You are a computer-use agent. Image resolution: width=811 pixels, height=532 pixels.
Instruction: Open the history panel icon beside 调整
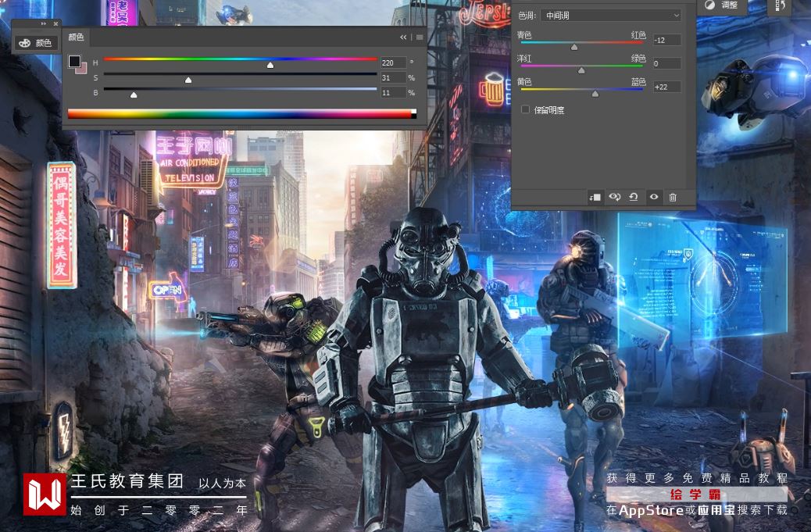780,5
